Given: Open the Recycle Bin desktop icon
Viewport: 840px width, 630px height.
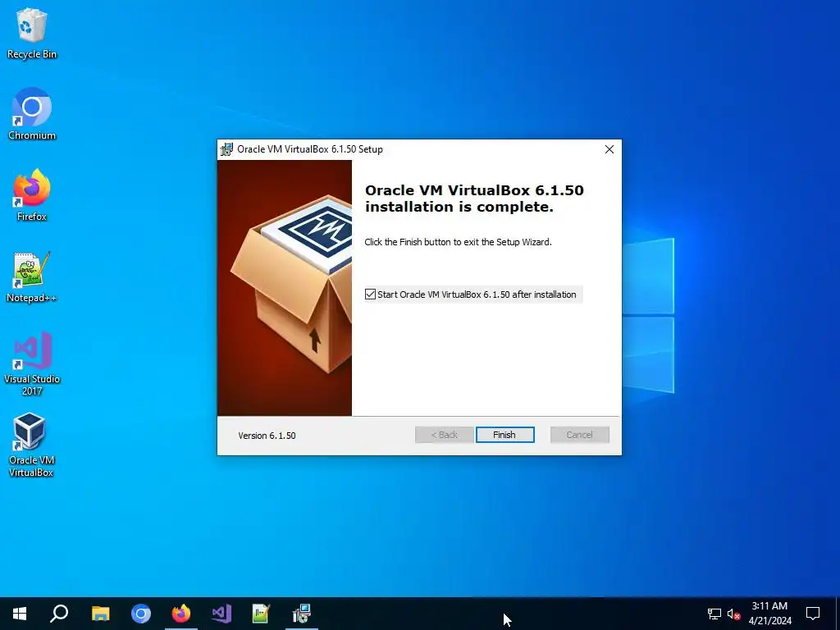Looking at the screenshot, I should click(x=32, y=34).
